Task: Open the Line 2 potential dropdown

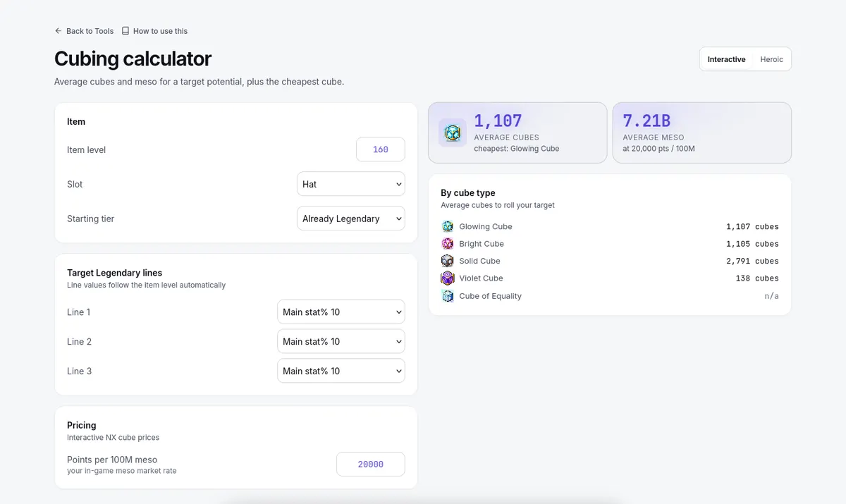Action: 341,342
